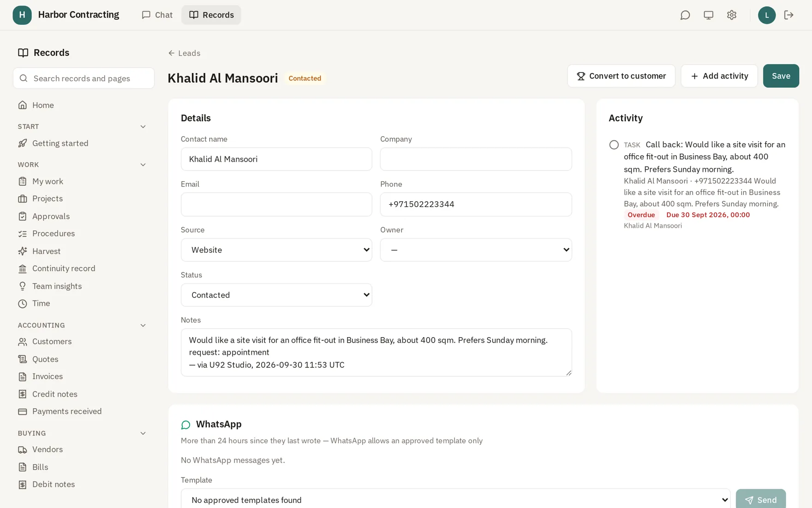Open Home in the sidebar
This screenshot has width=812, height=508.
[x=83, y=105]
